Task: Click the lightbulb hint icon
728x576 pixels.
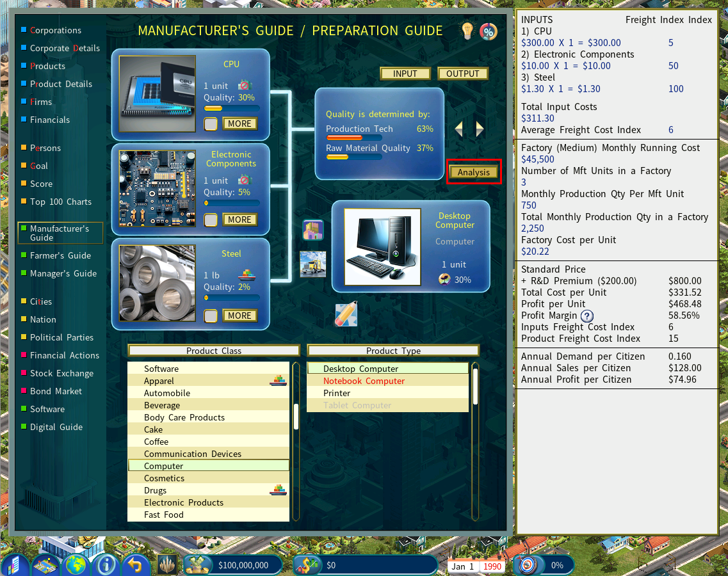Action: [467, 31]
